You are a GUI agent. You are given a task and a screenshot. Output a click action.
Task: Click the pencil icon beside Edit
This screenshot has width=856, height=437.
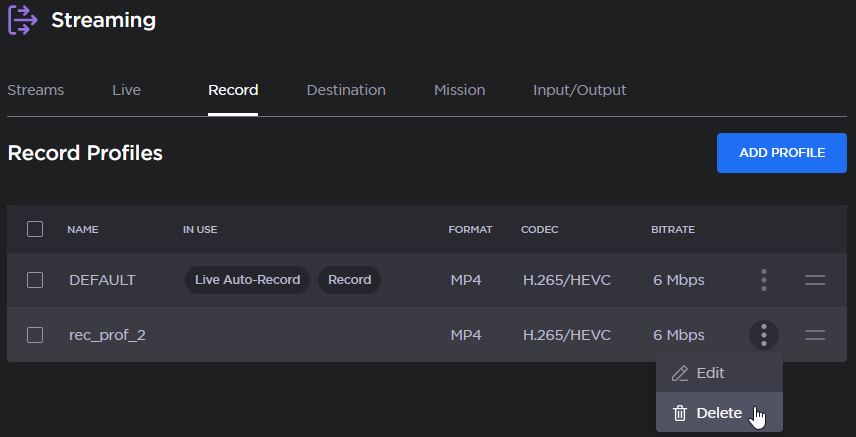[x=680, y=373]
